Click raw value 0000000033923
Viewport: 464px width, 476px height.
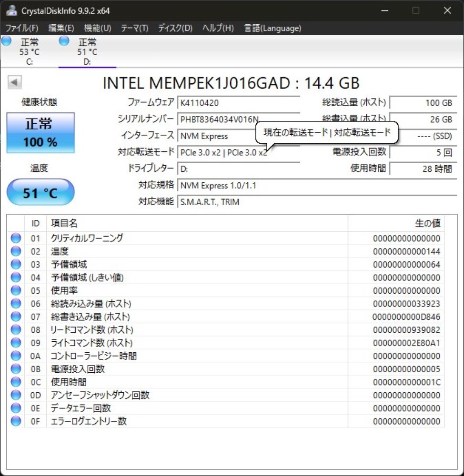pyautogui.click(x=406, y=304)
